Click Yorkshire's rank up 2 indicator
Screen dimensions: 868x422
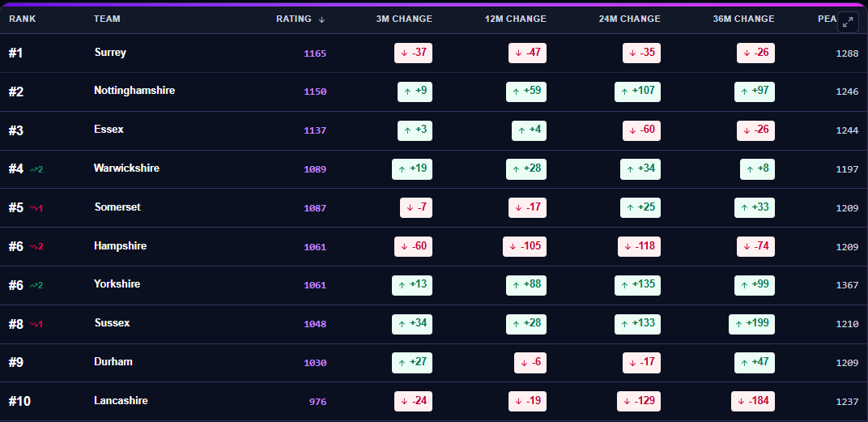coord(36,286)
